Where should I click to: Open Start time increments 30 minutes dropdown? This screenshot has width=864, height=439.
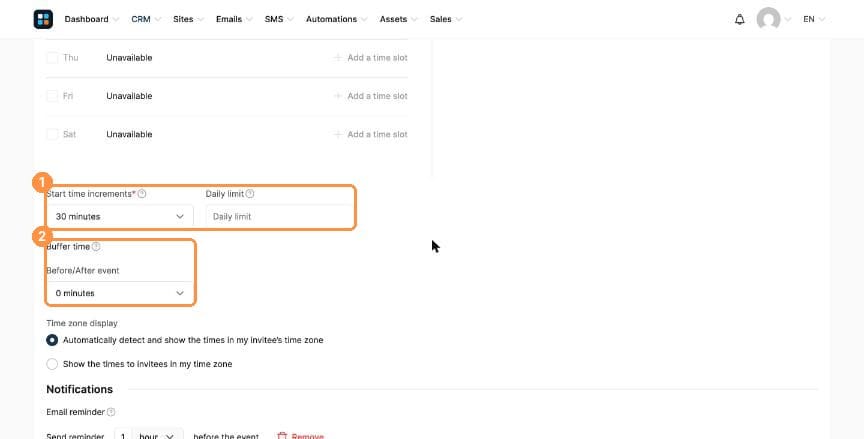coord(120,216)
